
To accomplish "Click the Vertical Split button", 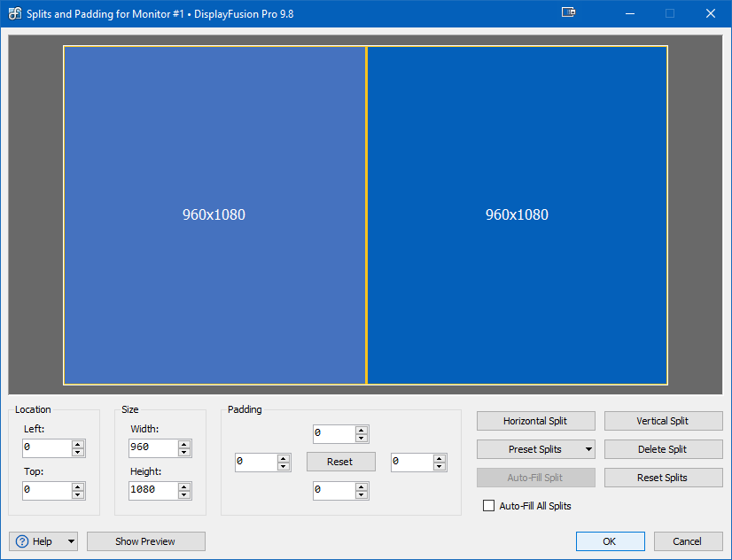I will pyautogui.click(x=662, y=421).
